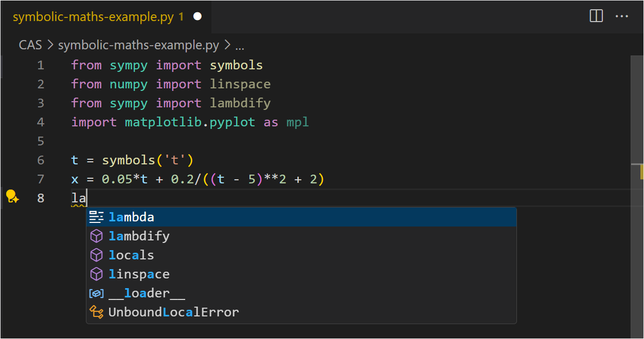The width and height of the screenshot is (644, 339).
Task: Click the keyword icon beside lambda
Action: click(x=96, y=217)
